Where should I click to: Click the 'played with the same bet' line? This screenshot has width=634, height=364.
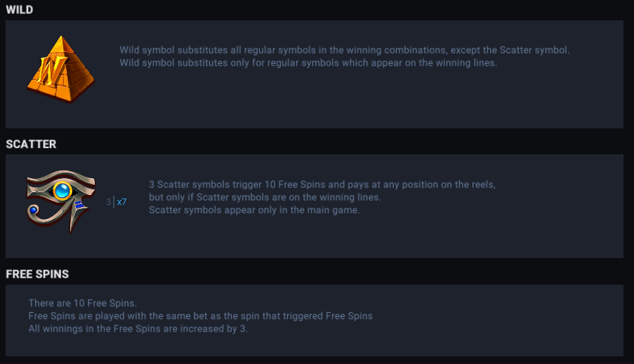[200, 316]
